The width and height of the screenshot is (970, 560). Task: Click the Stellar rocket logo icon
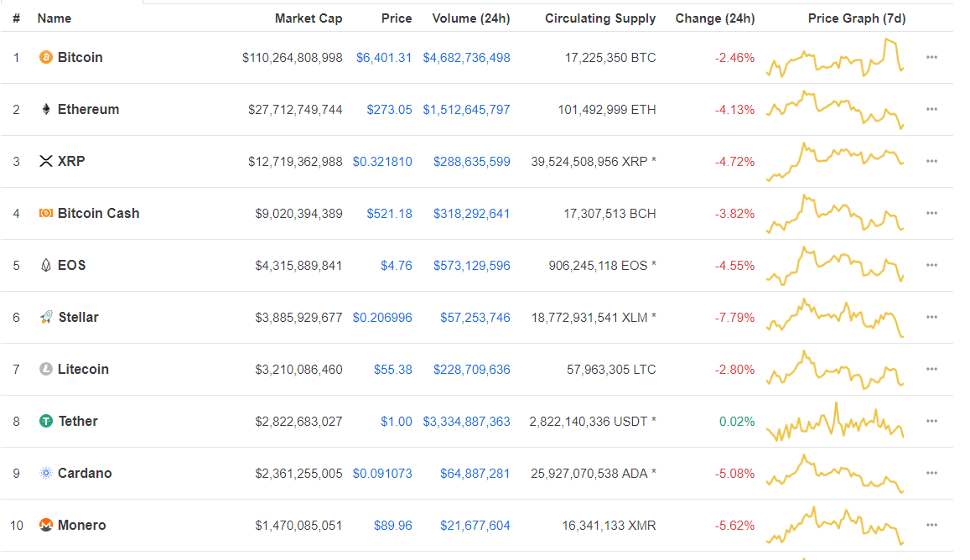click(x=46, y=317)
